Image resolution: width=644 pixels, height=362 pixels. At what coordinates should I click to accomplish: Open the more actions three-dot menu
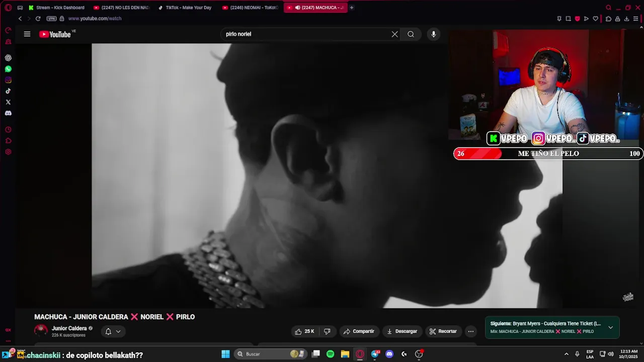[471, 331]
